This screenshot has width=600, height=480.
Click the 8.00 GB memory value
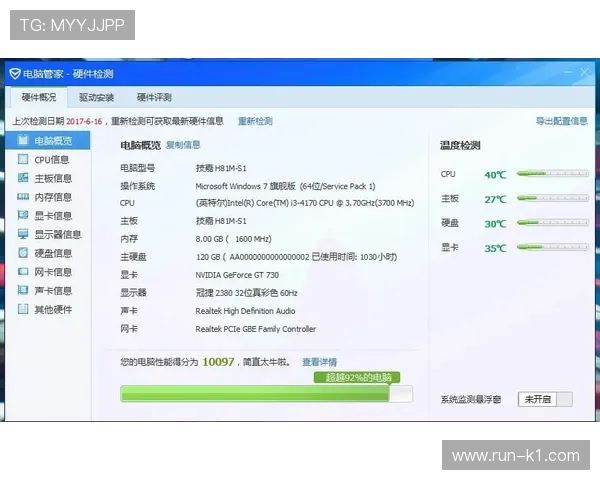click(233, 239)
